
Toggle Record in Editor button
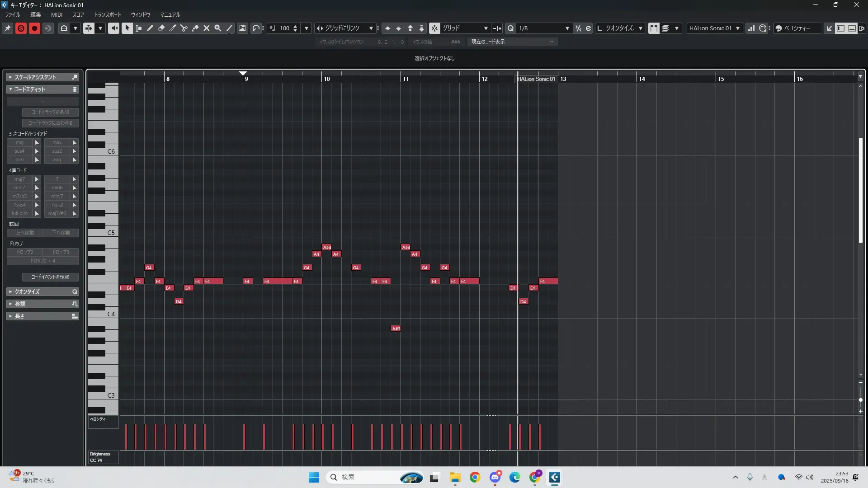tap(34, 28)
